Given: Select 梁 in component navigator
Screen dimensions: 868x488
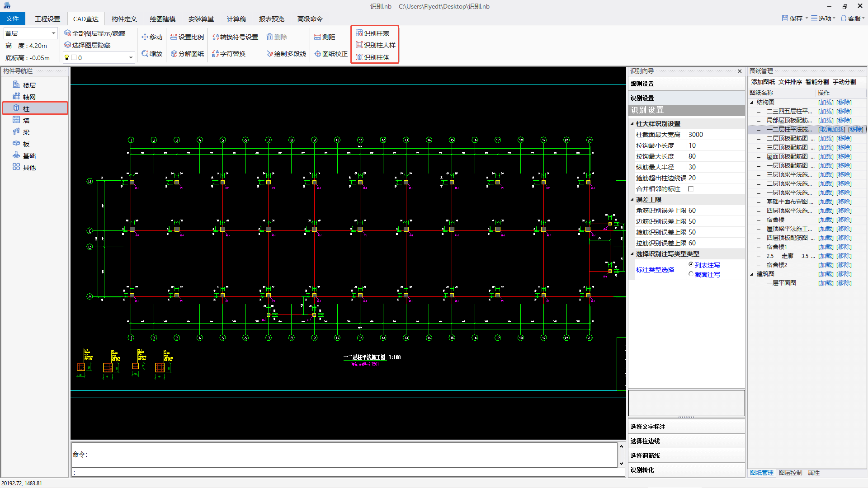Looking at the screenshot, I should [21, 132].
